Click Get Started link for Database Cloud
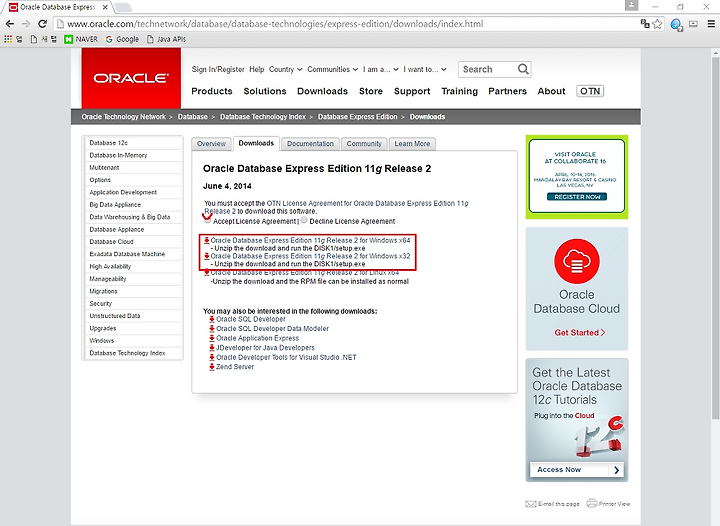This screenshot has height=526, width=720. pyautogui.click(x=579, y=333)
